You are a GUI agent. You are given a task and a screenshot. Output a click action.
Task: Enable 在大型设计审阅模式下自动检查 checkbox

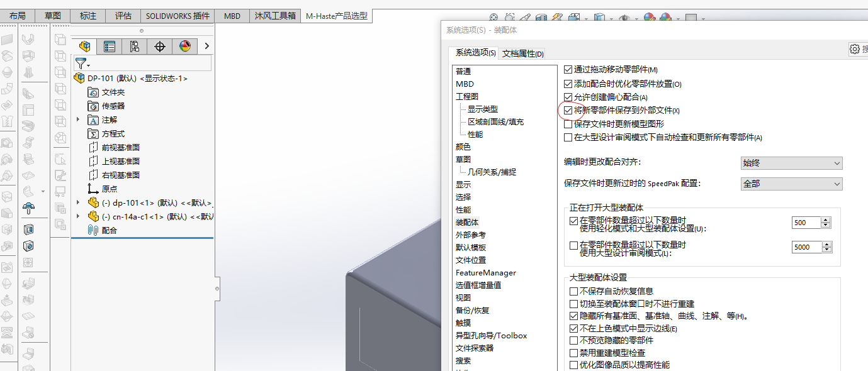tap(568, 137)
